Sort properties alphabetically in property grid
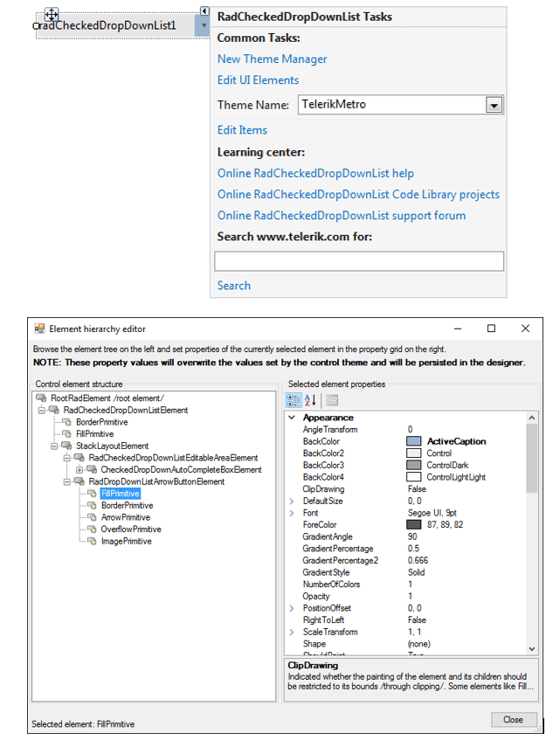The image size is (560, 754). tap(308, 400)
